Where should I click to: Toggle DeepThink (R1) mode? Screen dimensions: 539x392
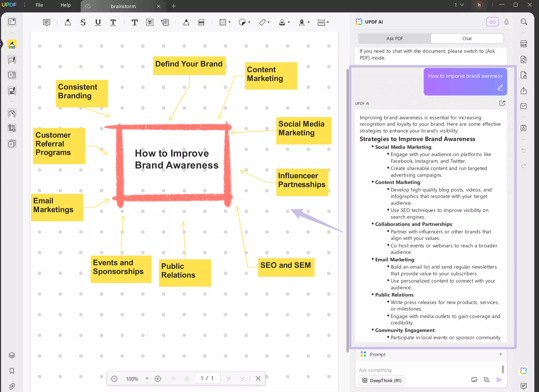coord(382,380)
